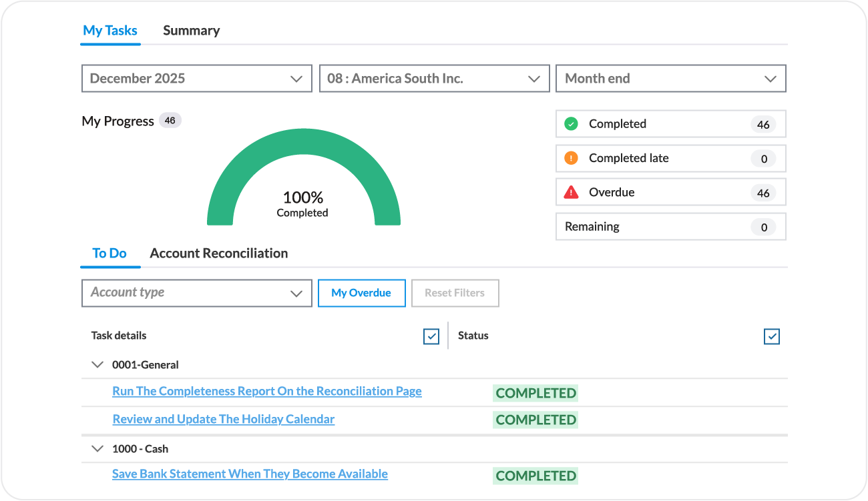Switch to the Summary tab
Screen dimensions: 868x501
pos(191,31)
